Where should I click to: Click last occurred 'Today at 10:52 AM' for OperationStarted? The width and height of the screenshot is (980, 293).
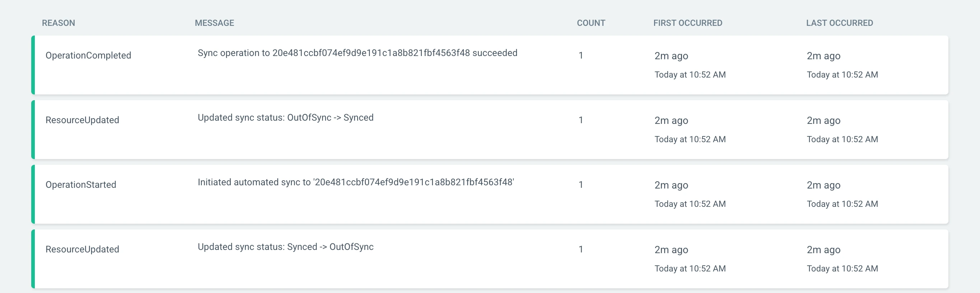tap(842, 204)
